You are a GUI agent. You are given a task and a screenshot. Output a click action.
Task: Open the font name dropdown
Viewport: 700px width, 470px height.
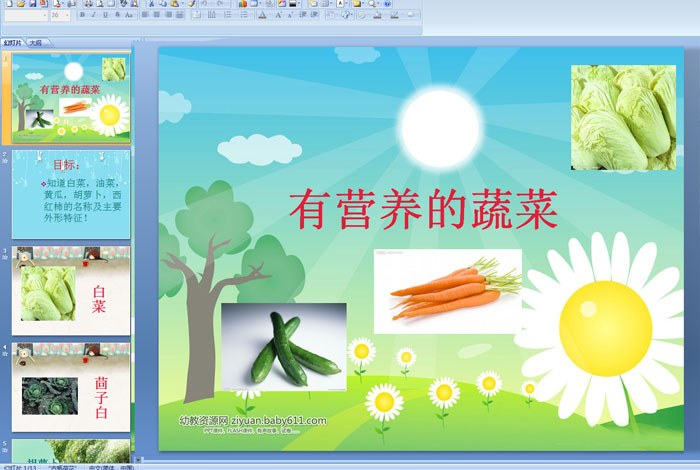(45, 15)
